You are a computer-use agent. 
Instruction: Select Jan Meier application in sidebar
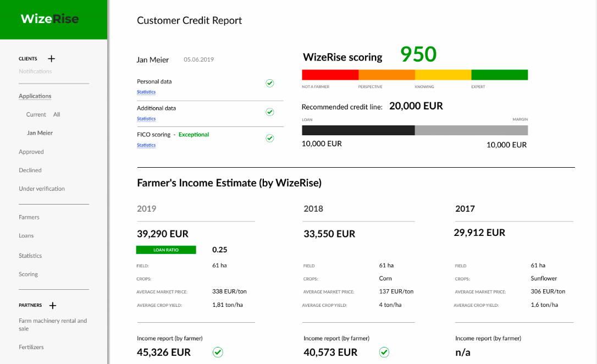(40, 133)
